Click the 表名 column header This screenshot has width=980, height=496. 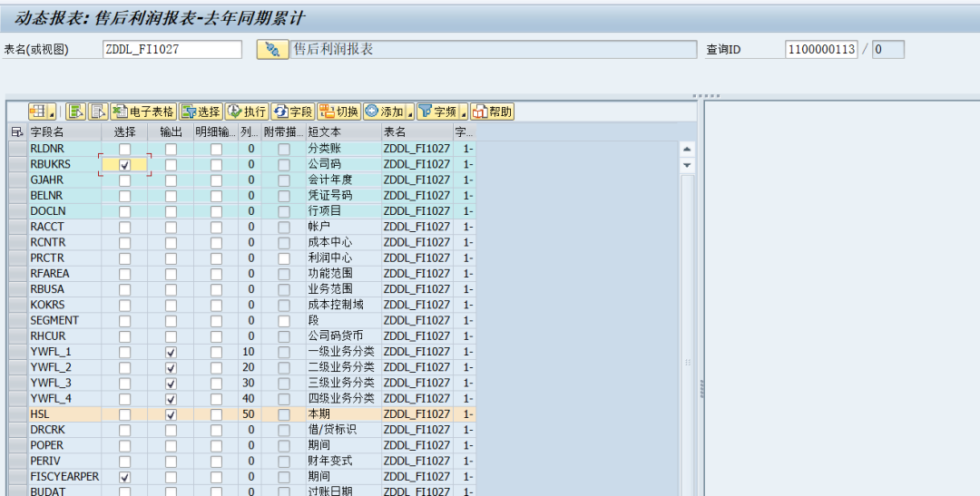click(x=417, y=131)
